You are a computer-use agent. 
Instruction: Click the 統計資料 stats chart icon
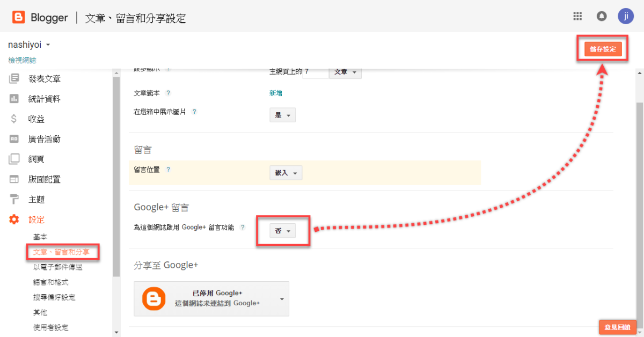click(14, 99)
